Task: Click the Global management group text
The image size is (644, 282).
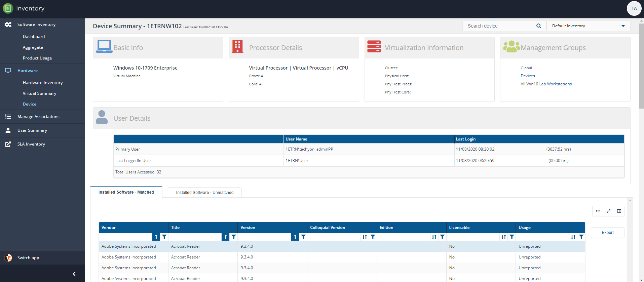Action: [x=526, y=68]
